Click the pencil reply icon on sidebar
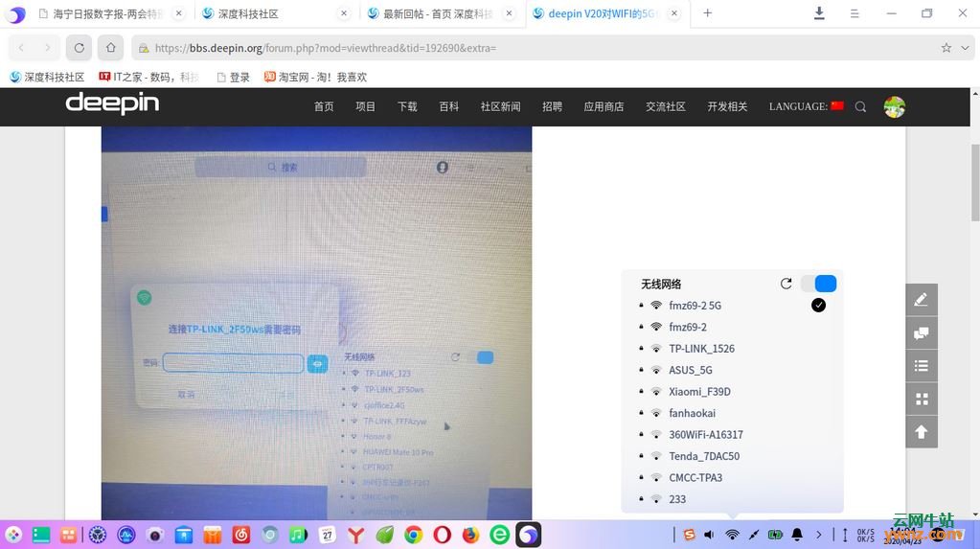This screenshot has width=980, height=549. click(922, 300)
